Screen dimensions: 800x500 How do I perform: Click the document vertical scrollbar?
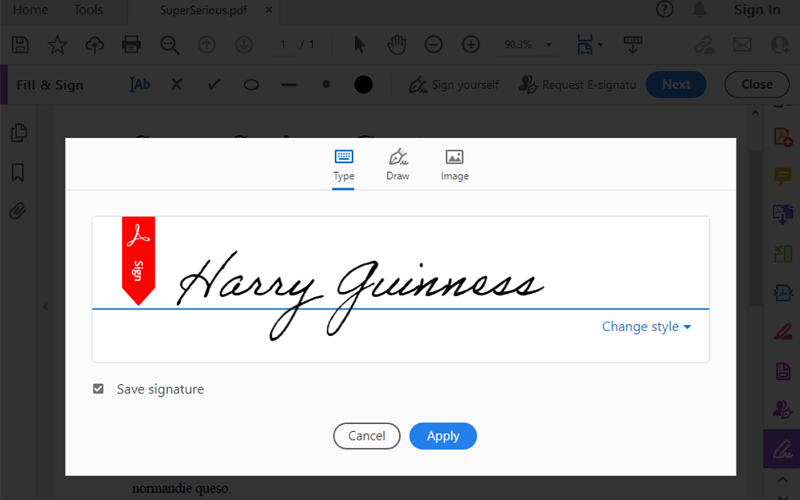pyautogui.click(x=756, y=230)
